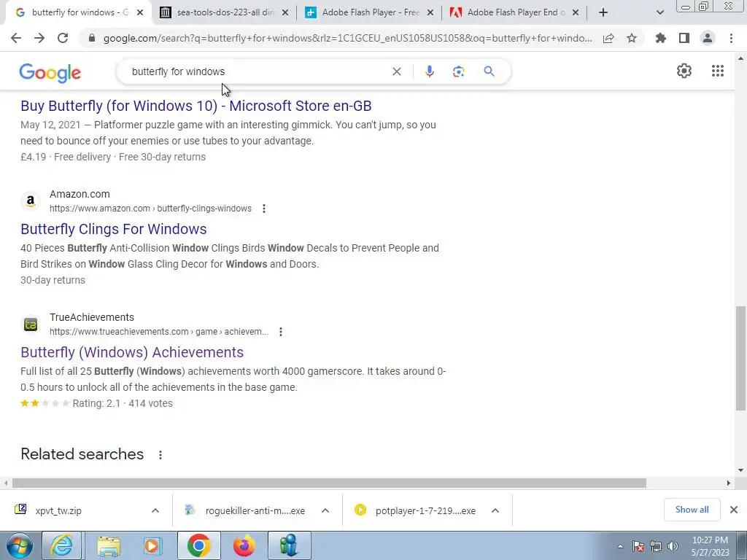Focus the Google search input field
This screenshot has height=560, width=747.
258,71
